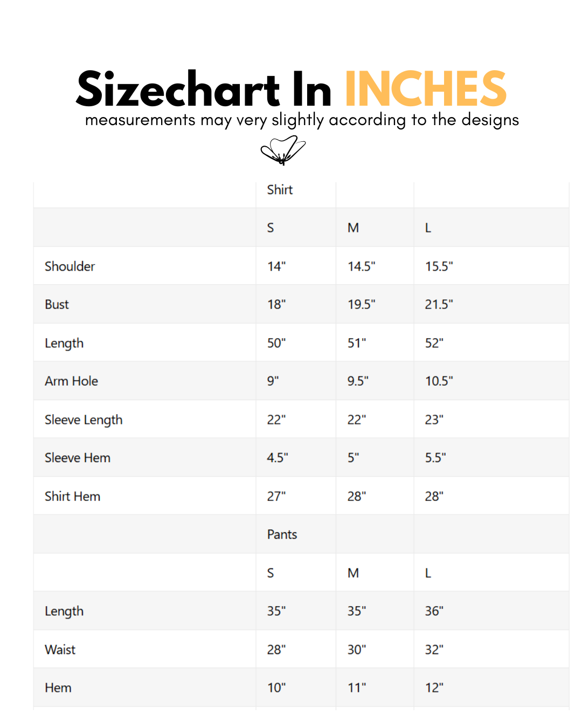Image resolution: width=582 pixels, height=728 pixels.
Task: Click the Sleeve Length row label
Action: (x=84, y=420)
